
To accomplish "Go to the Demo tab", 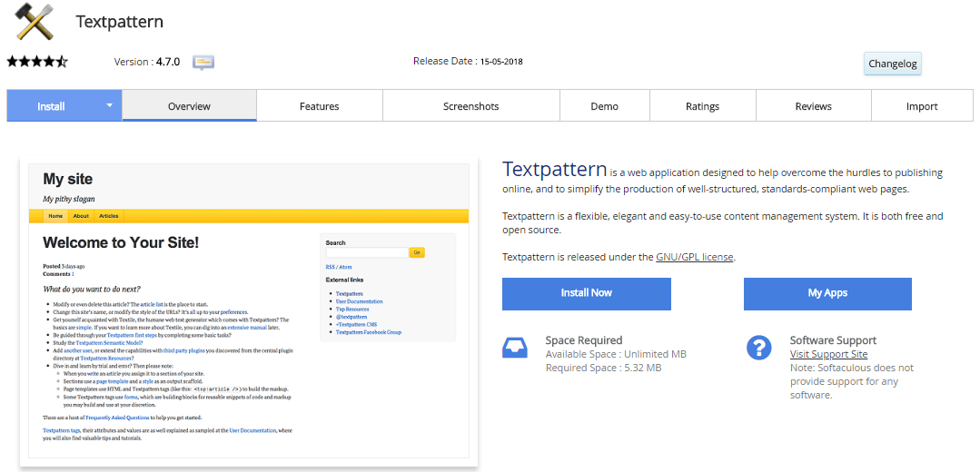I will (x=604, y=106).
